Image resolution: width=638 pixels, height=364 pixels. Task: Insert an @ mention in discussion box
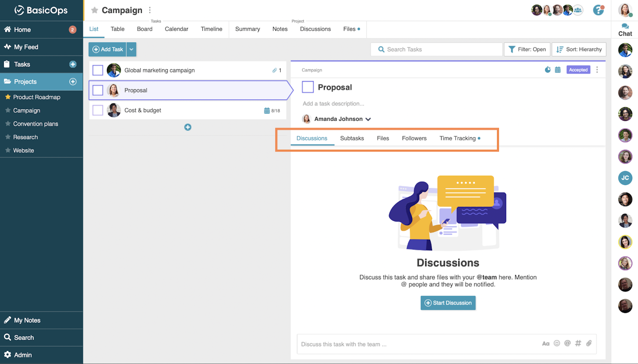567,343
